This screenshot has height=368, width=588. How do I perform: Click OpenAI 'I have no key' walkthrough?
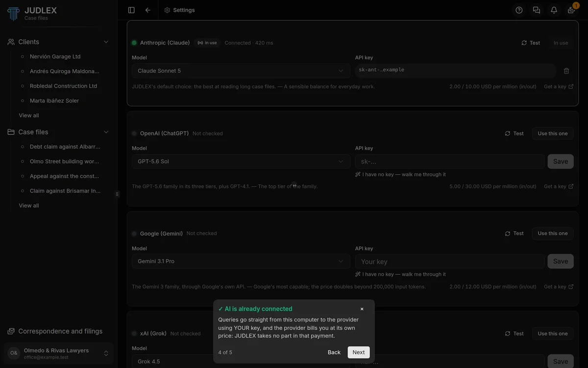pyautogui.click(x=401, y=174)
